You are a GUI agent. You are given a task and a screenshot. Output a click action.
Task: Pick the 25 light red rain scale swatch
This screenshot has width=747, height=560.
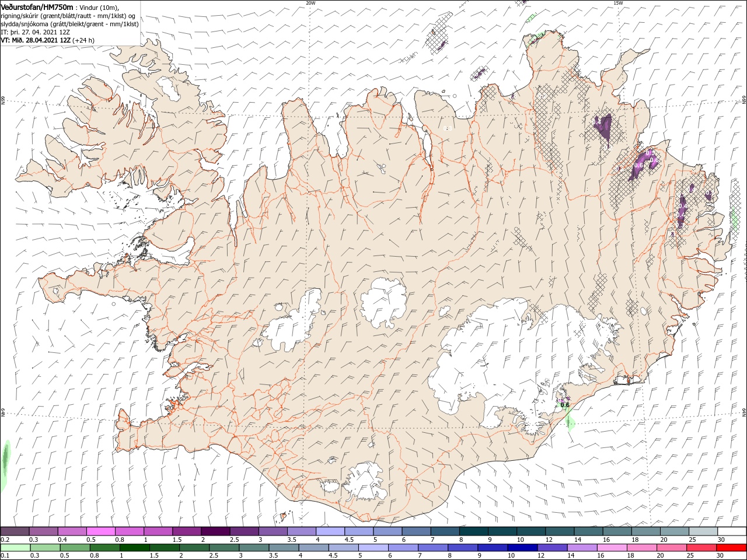click(x=701, y=548)
